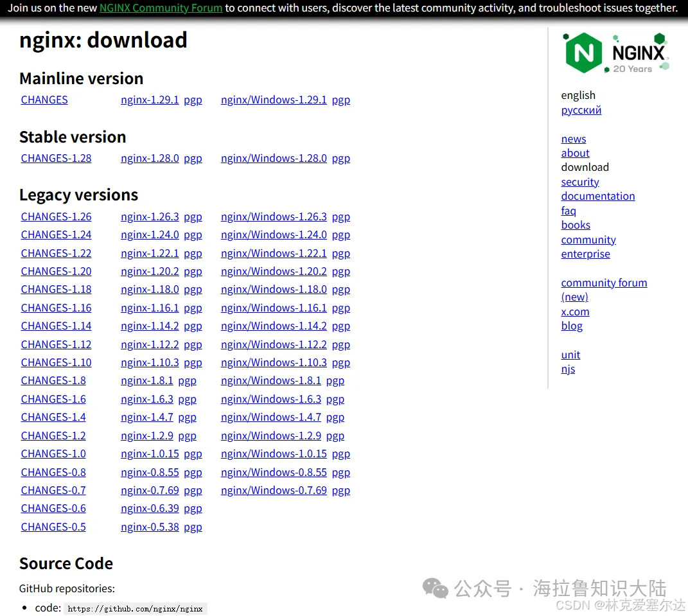Download nginx/Windows-1.29.1

point(274,100)
